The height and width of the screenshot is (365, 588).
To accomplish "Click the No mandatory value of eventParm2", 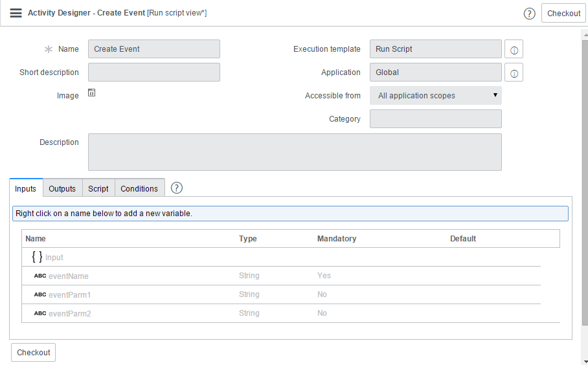I will tap(322, 313).
